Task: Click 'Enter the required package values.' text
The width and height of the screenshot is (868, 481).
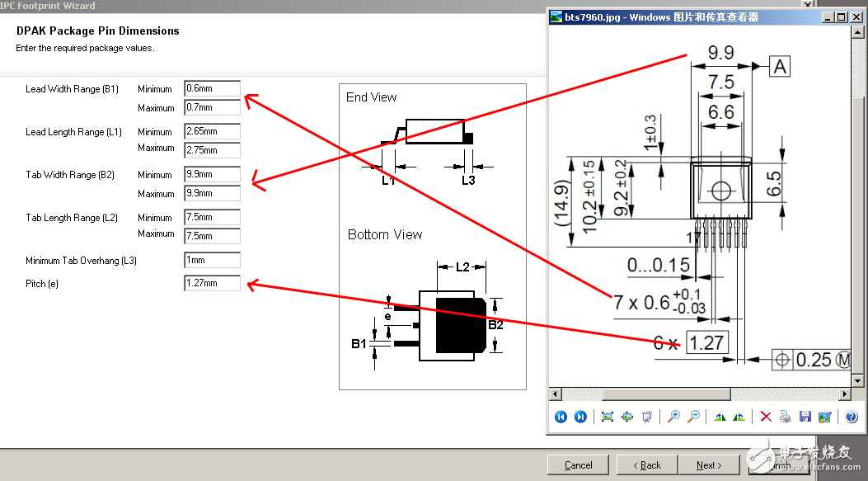Action: click(x=85, y=48)
